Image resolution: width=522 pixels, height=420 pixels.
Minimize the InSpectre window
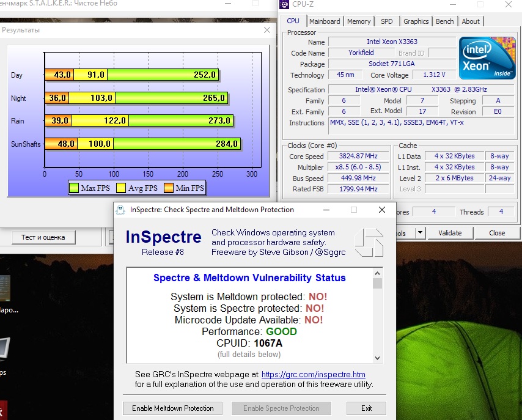[326, 210]
